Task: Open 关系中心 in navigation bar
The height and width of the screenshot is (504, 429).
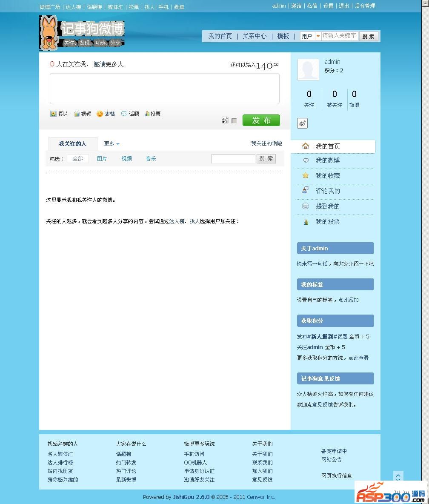Action: tap(255, 36)
